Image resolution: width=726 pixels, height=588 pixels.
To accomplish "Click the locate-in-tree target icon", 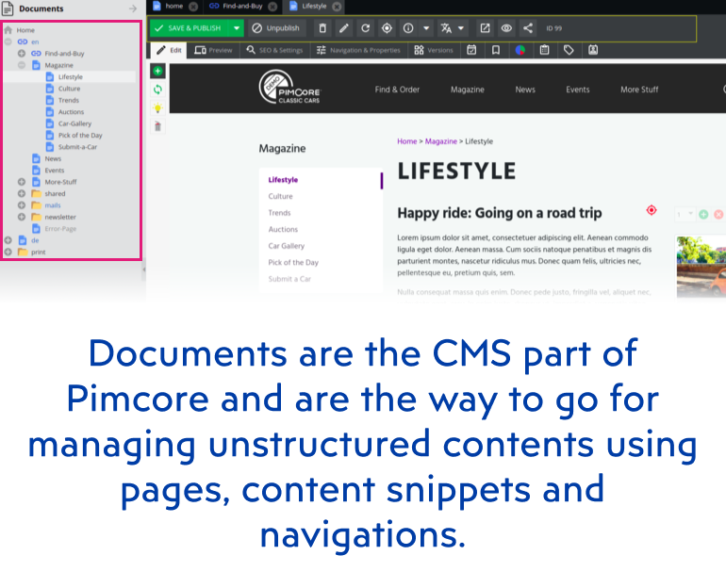I will point(387,28).
